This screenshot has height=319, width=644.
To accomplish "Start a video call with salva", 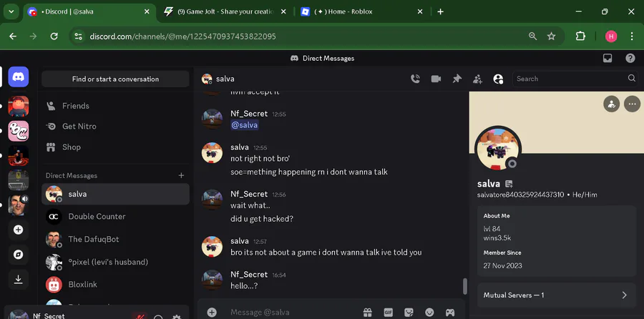I will [x=436, y=79].
